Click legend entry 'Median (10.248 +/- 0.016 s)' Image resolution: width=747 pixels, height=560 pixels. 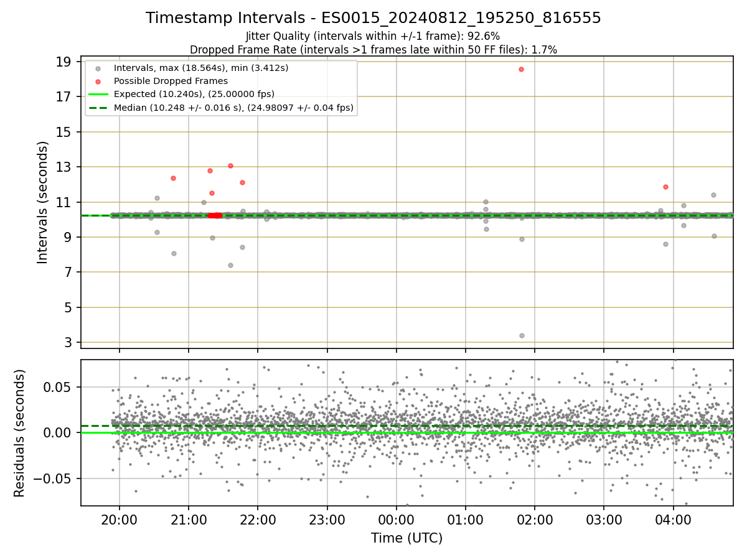[x=233, y=108]
